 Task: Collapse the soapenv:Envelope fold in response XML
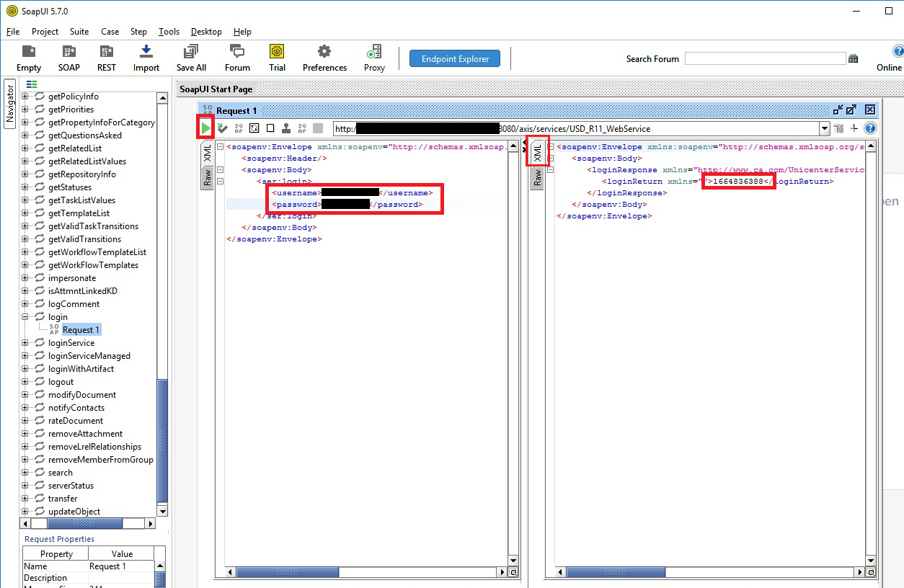pos(549,147)
